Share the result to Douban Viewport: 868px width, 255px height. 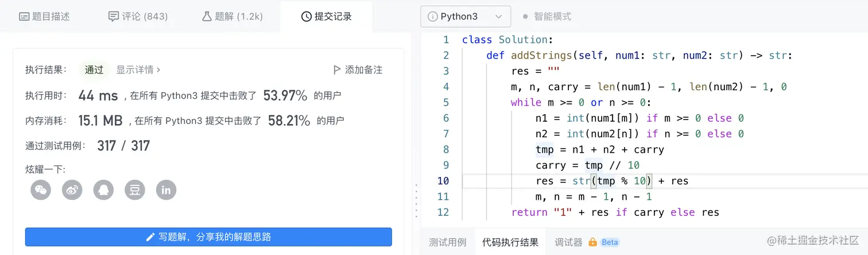[x=135, y=190]
